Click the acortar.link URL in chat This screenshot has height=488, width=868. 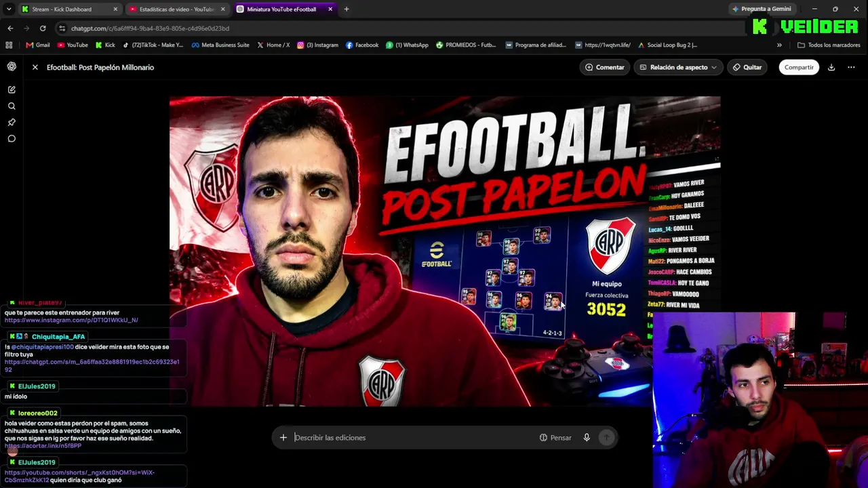(43, 446)
